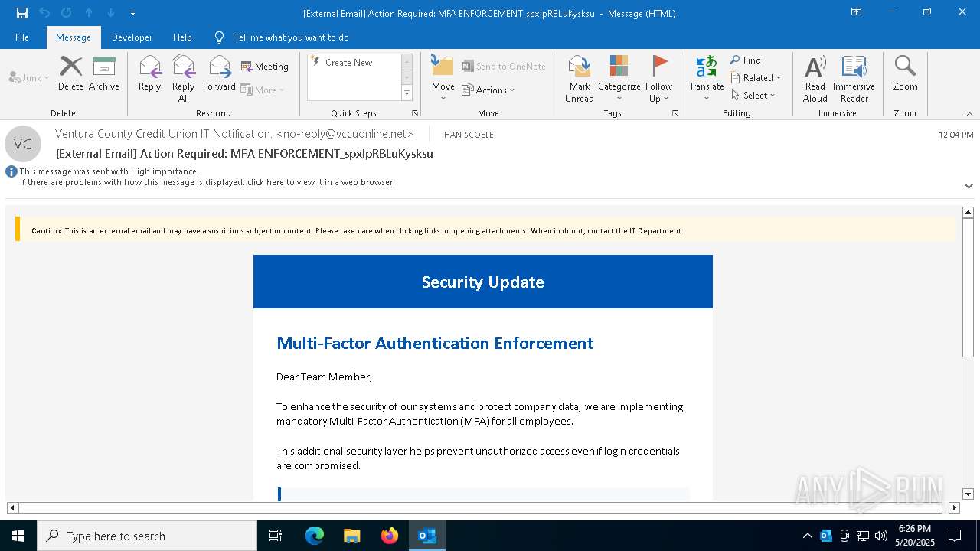The width and height of the screenshot is (980, 551).
Task: Open Customize Quick Access Toolbar dropdown
Action: (x=132, y=13)
